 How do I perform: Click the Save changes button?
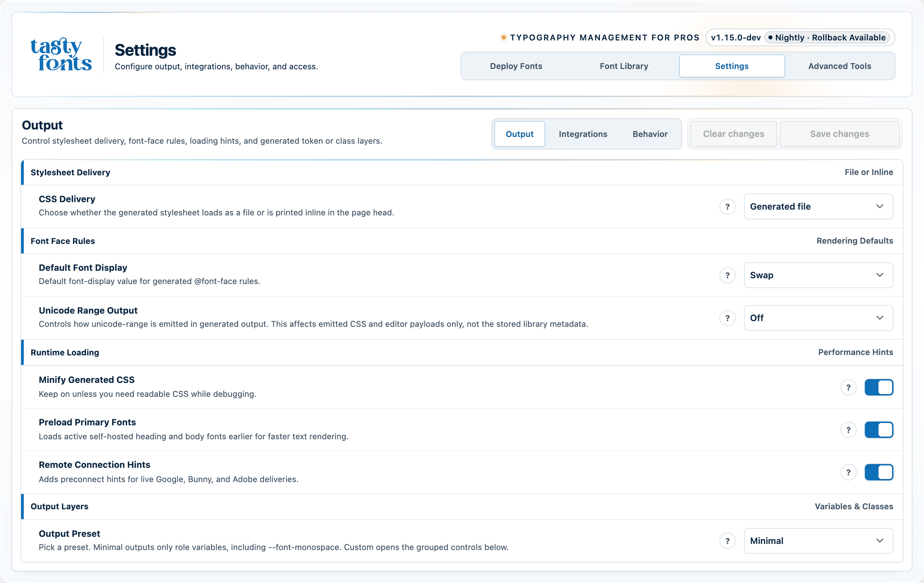coord(839,134)
